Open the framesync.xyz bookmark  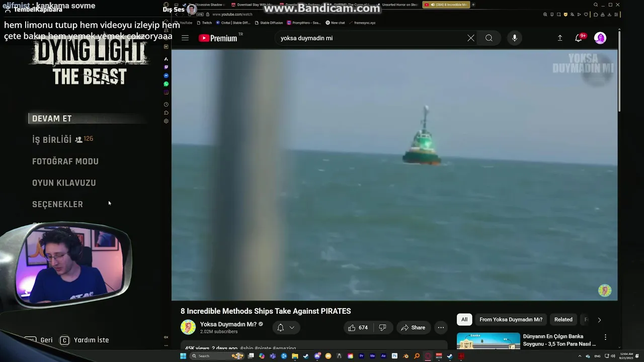[x=362, y=23]
